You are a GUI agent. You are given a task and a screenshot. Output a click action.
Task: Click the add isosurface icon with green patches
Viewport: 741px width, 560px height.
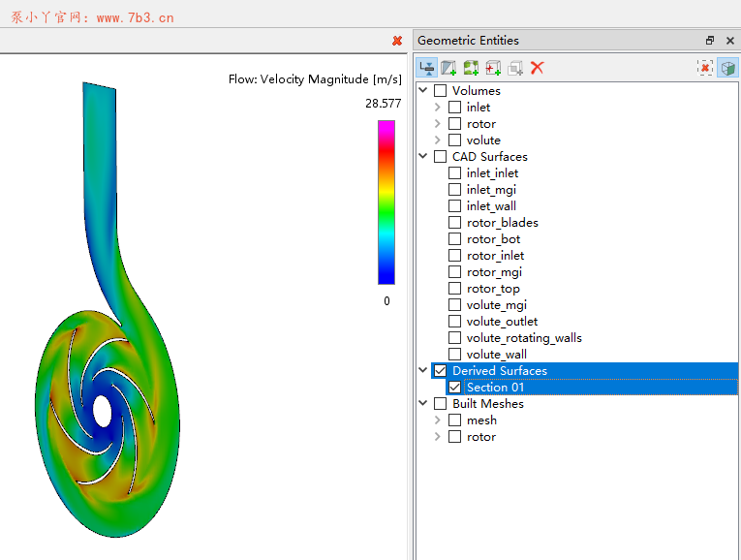pyautogui.click(x=471, y=68)
